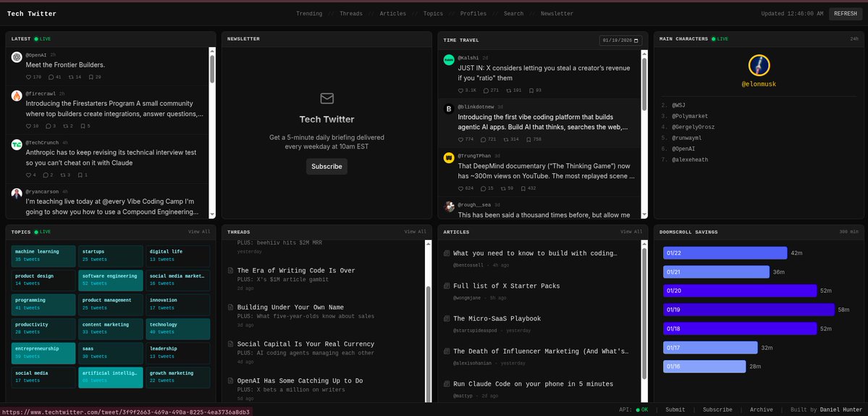Open Profiles in top navigation
The image size is (868, 416).
[x=473, y=14]
